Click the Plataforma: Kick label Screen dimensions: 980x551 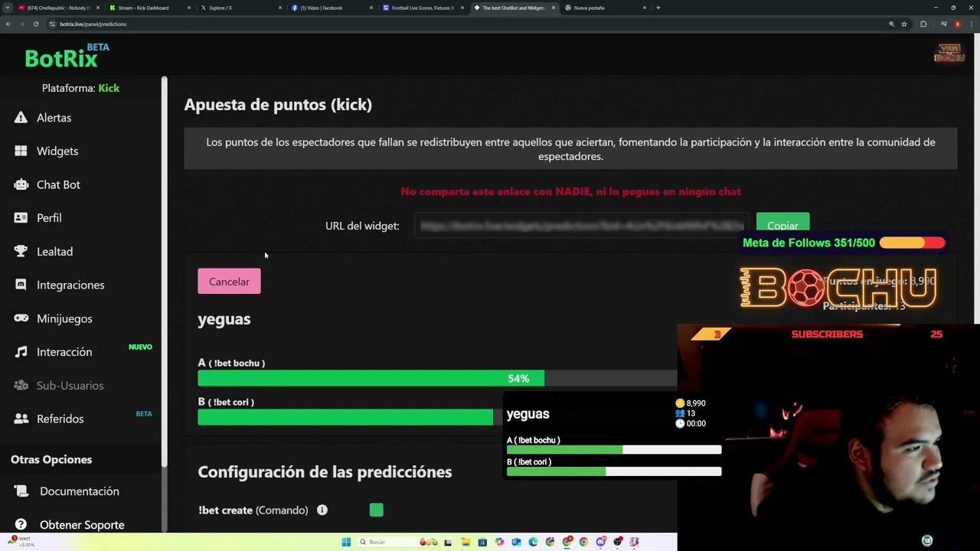pyautogui.click(x=80, y=88)
